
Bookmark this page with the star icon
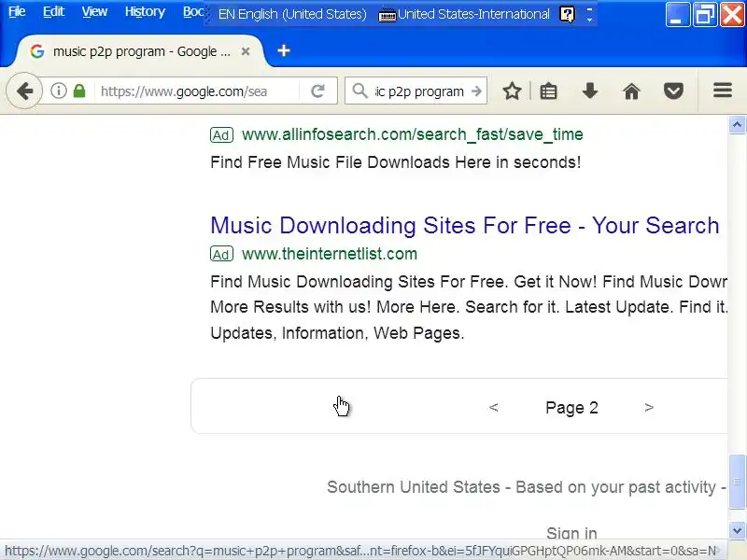(x=512, y=91)
